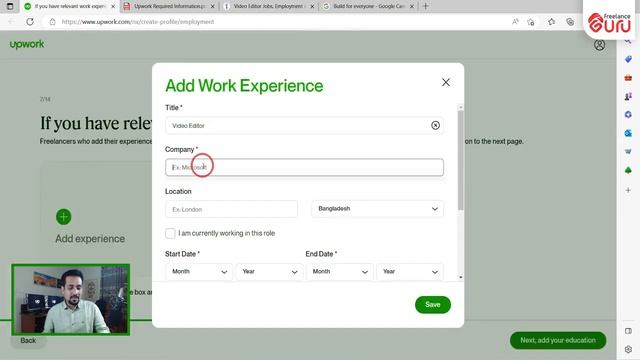The width and height of the screenshot is (640, 360).
Task: Click the green plus Add experience icon
Action: click(x=64, y=217)
